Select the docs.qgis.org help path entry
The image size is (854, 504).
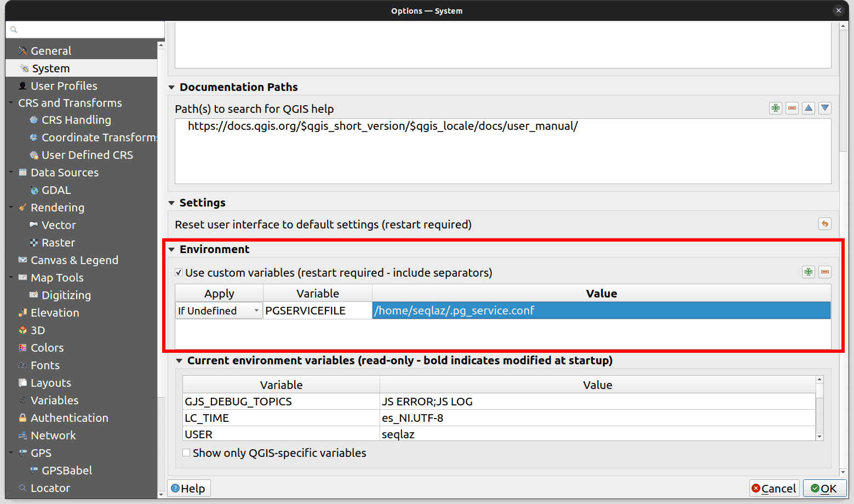(x=382, y=126)
